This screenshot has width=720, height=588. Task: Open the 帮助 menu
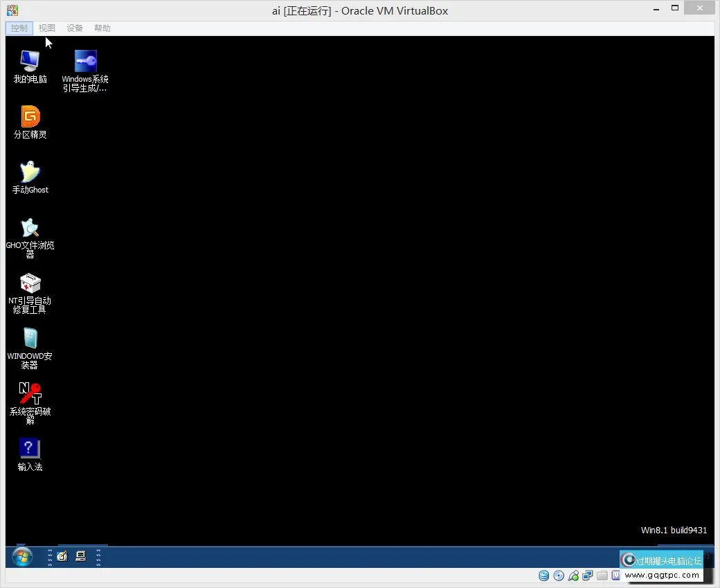point(102,28)
